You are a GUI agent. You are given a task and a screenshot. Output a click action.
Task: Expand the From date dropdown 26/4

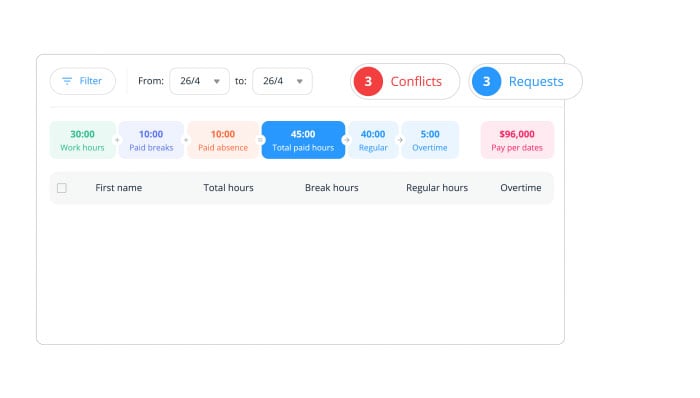coord(200,81)
